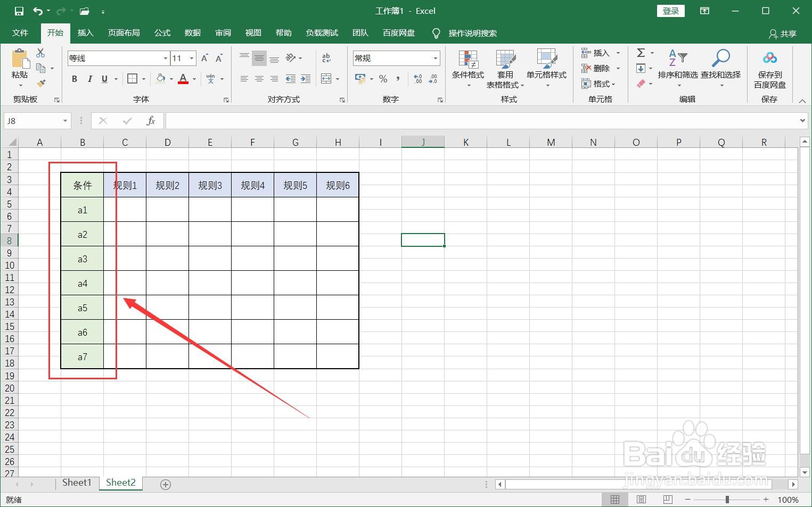Copy the selection
The height and width of the screenshot is (507, 812).
click(41, 68)
